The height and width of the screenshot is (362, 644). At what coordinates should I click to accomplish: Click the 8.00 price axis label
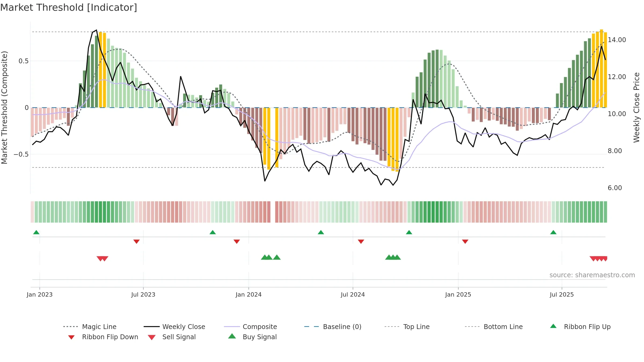point(615,151)
